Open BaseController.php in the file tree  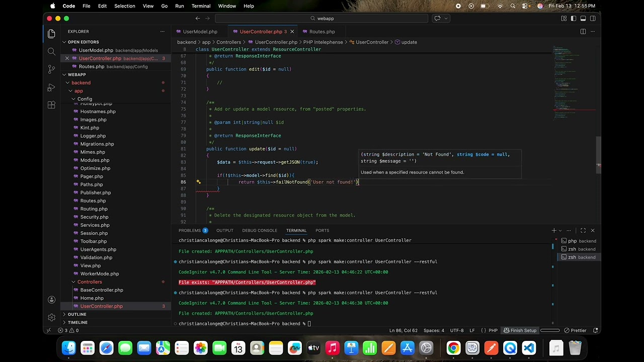(x=101, y=290)
